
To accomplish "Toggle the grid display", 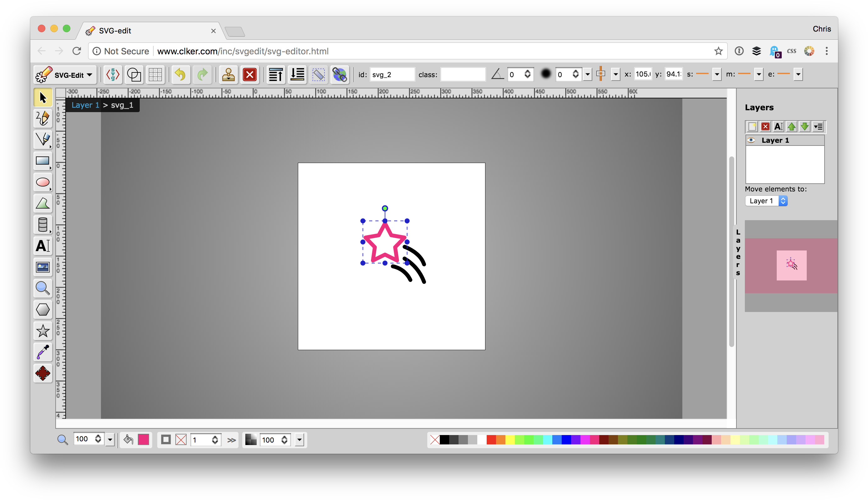I will (x=155, y=75).
